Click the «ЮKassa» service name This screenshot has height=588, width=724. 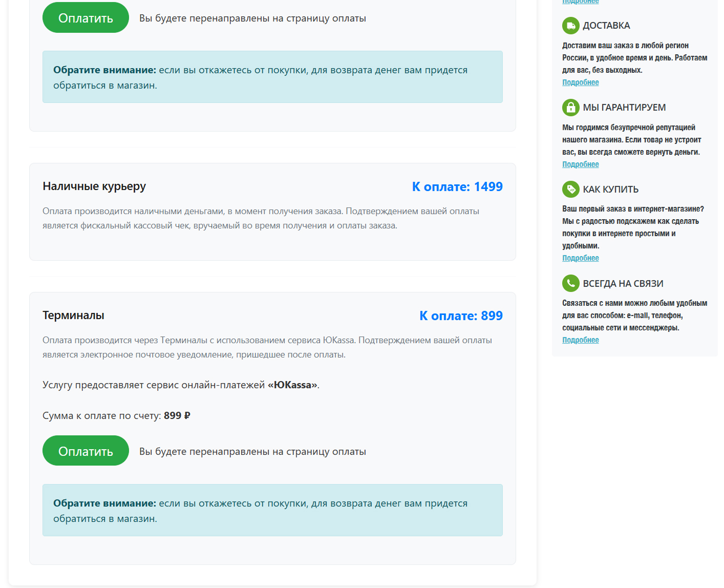294,385
